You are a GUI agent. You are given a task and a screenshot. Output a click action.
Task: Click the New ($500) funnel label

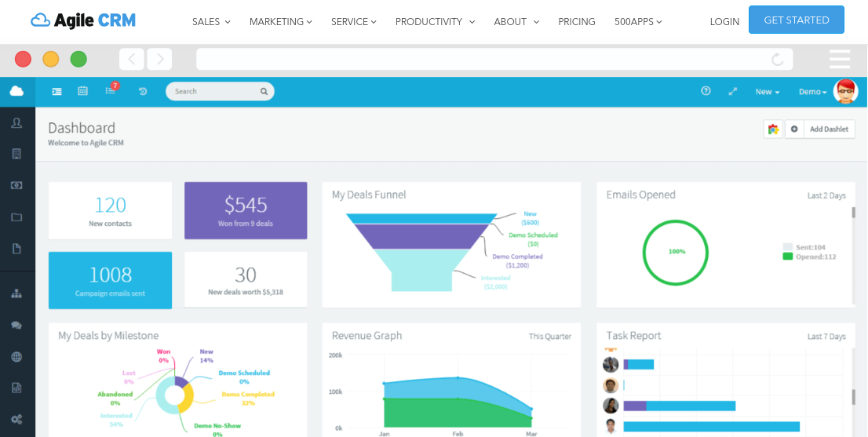pyautogui.click(x=530, y=218)
